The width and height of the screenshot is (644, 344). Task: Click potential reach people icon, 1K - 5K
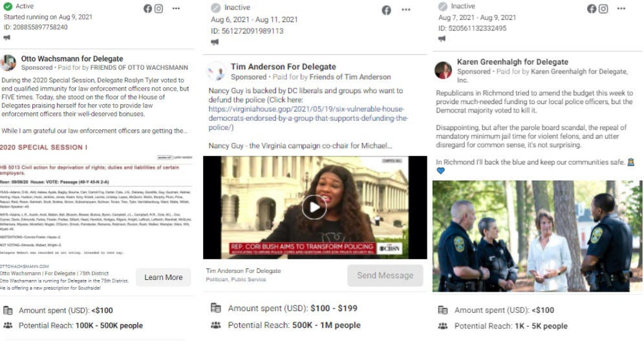(443, 326)
